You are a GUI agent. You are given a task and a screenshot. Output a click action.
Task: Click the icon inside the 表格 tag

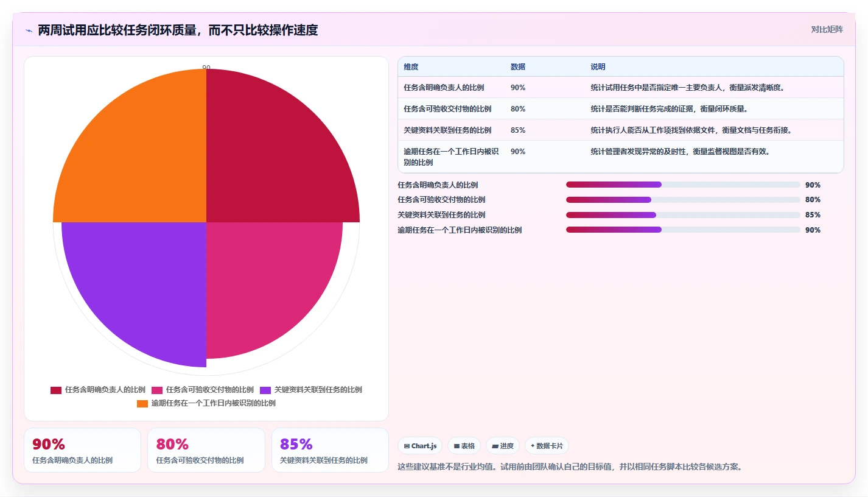click(457, 446)
